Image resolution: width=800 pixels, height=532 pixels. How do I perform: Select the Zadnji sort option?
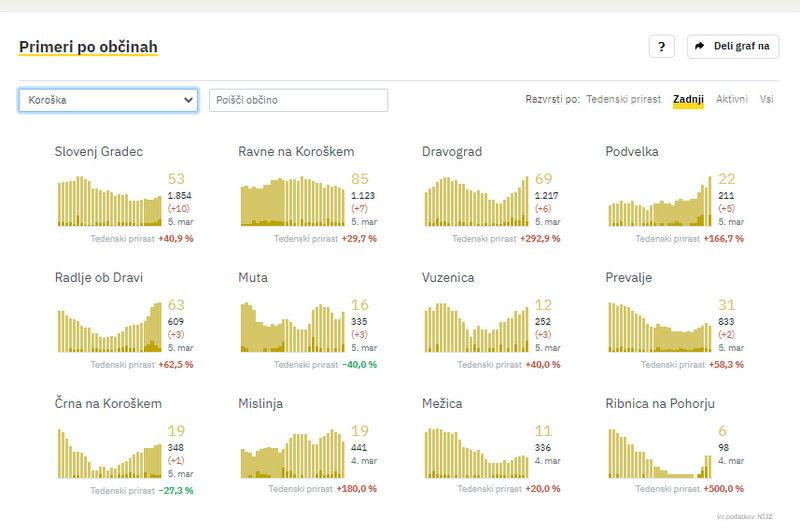688,100
